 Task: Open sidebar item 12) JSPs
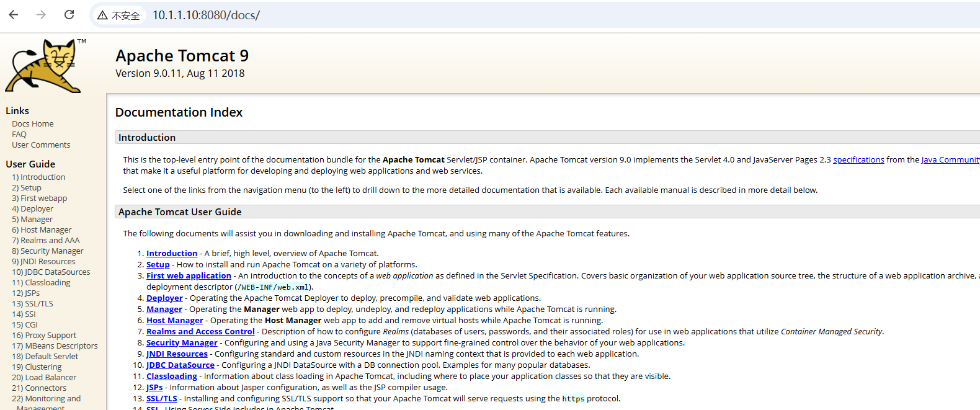click(26, 293)
